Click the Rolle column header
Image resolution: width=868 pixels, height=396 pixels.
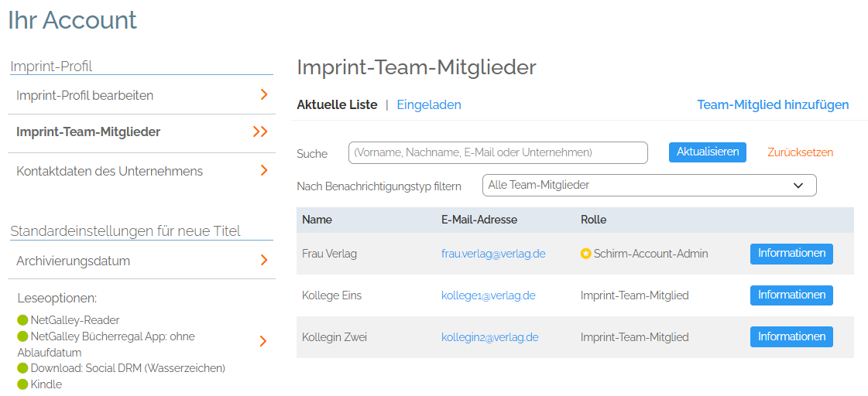pos(593,220)
